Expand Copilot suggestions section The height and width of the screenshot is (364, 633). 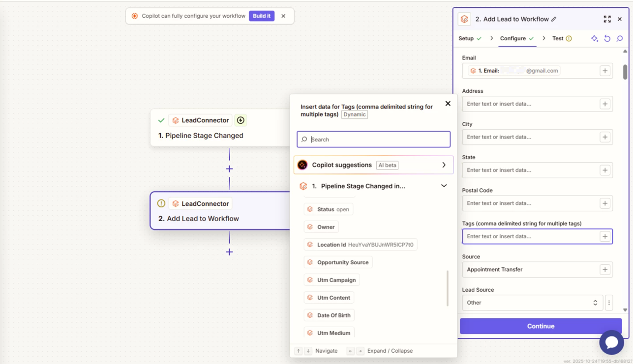coord(444,165)
